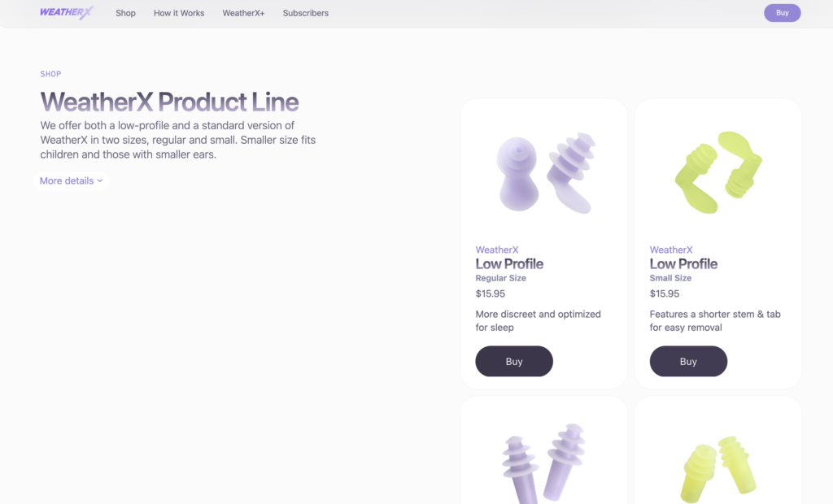833x504 pixels.
Task: Click the yellow standard earplugs image
Action: coord(717,467)
